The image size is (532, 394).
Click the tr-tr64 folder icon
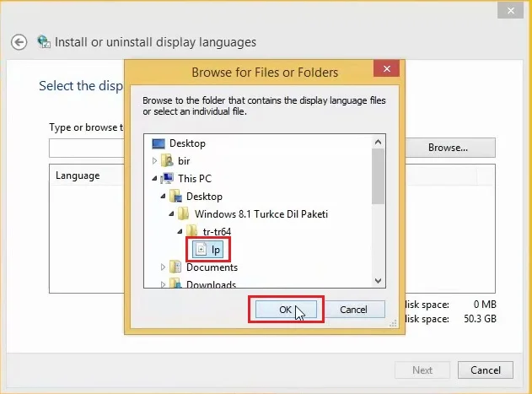(192, 231)
